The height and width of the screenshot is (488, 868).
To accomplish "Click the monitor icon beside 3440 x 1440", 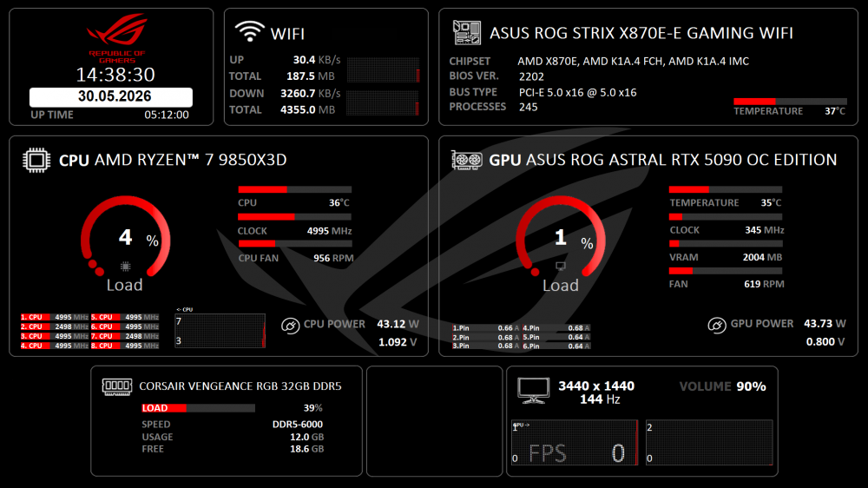I will click(x=533, y=391).
